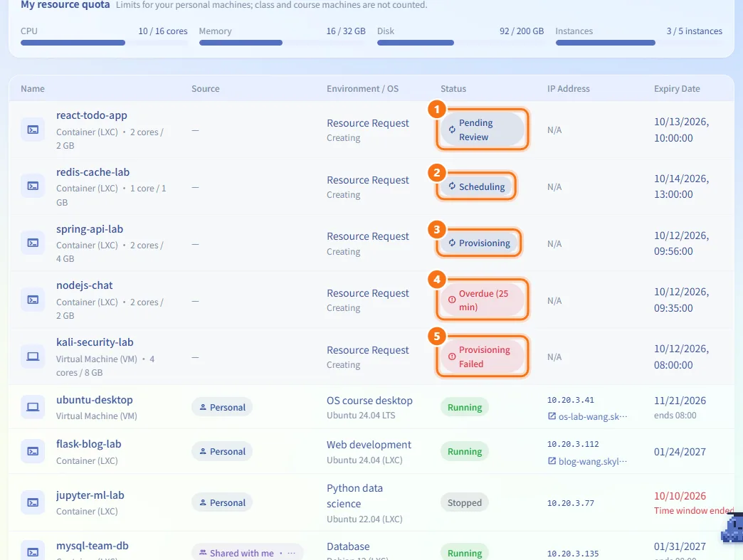Click the pixel mascot icon at the edge

(732, 528)
